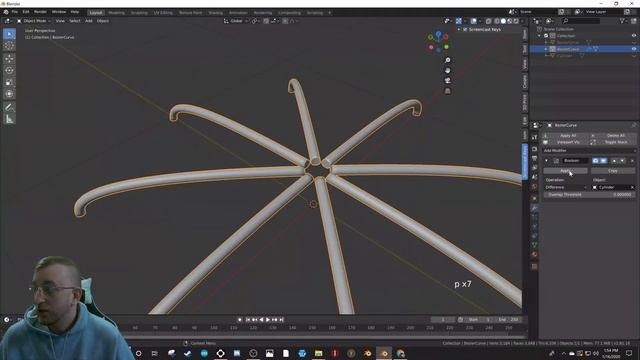Click Viewport Vis button

pos(565,142)
